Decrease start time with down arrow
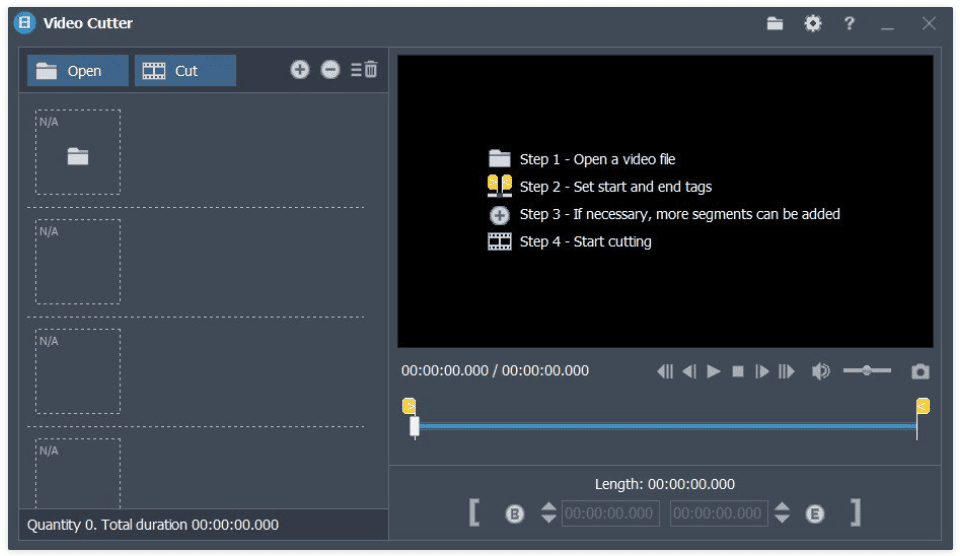Image resolution: width=960 pixels, height=556 pixels. pos(549,519)
